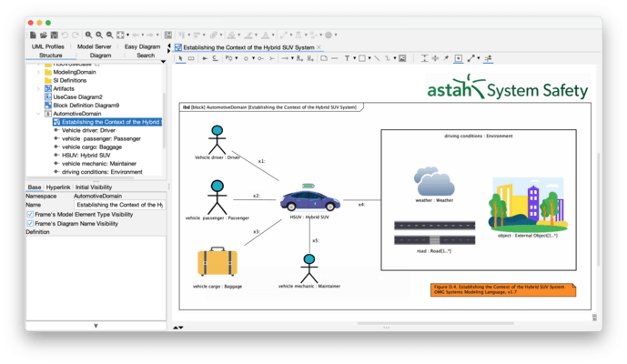Click the Redo arrow icon
627x364 pixels.
coord(76,35)
